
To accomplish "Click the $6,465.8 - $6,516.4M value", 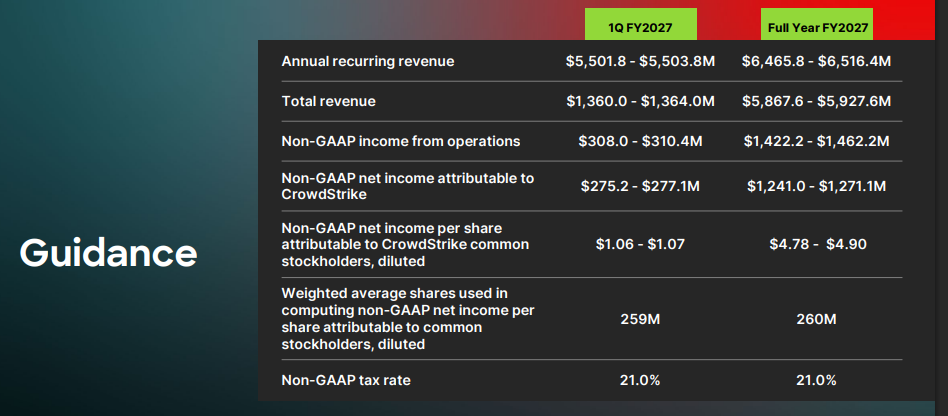I will (x=816, y=62).
